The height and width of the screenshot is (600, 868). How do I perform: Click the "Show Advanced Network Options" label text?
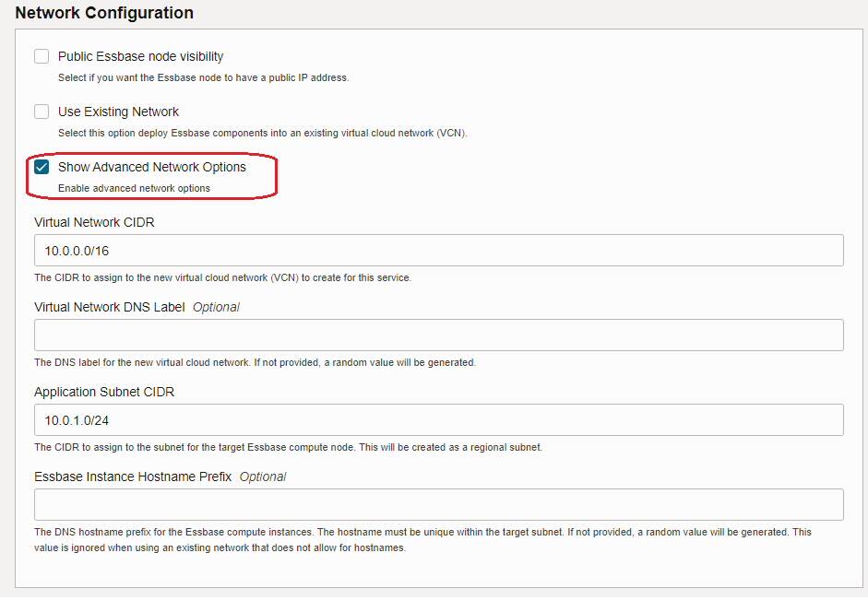point(152,167)
